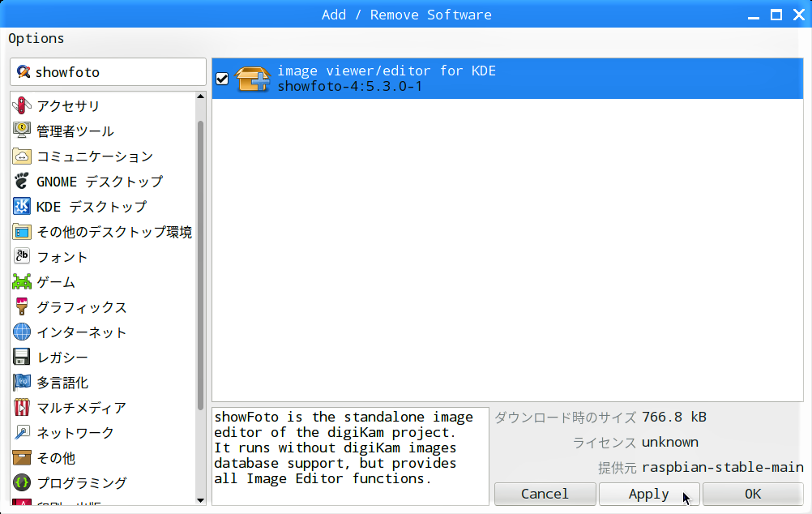Select the マルチメディア category
This screenshot has height=514, width=812.
pos(81,408)
